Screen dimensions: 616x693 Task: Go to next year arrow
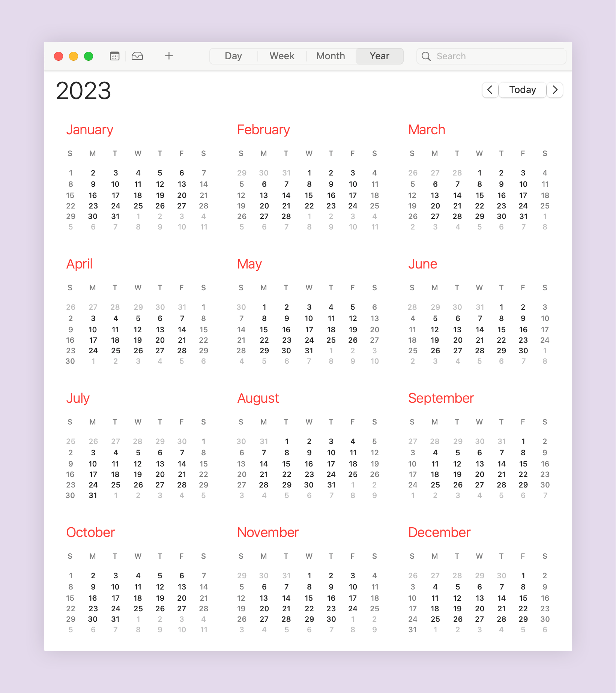pyautogui.click(x=555, y=90)
